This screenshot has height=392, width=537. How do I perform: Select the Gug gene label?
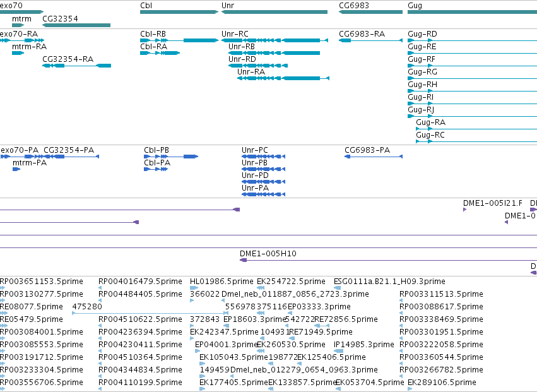click(415, 6)
